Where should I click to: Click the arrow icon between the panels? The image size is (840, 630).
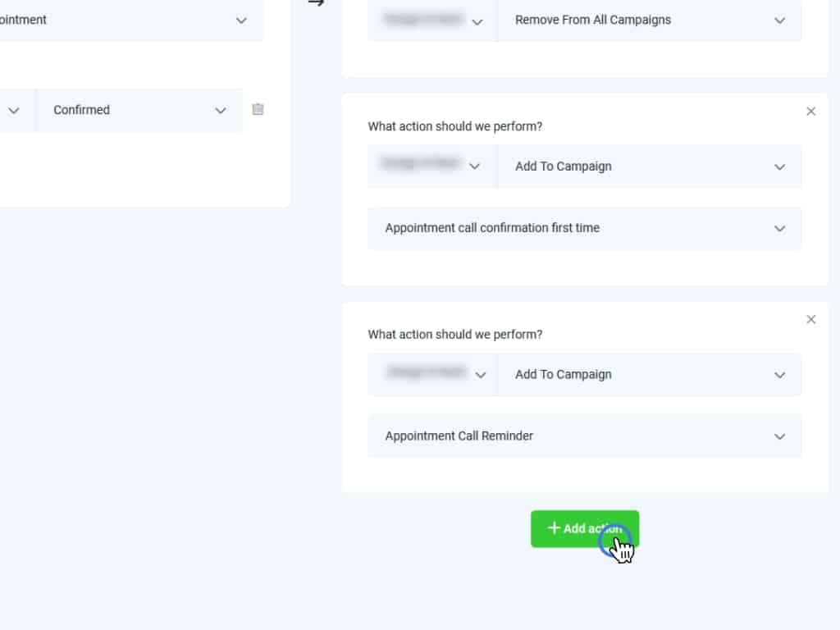[x=316, y=2]
